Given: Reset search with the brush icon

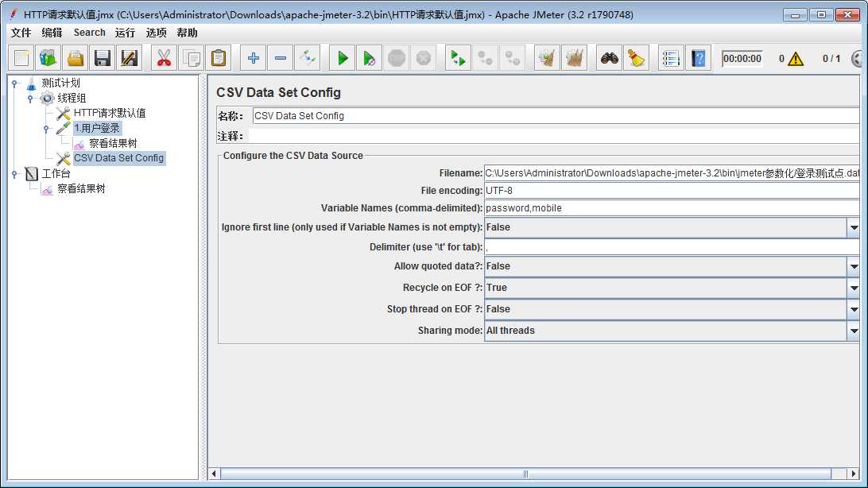Looking at the screenshot, I should (x=636, y=58).
